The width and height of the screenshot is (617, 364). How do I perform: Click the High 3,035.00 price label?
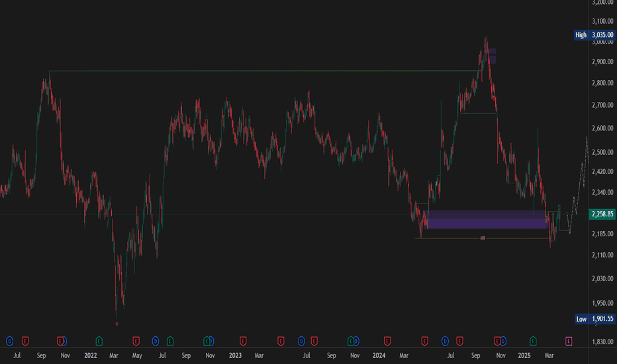(x=594, y=34)
